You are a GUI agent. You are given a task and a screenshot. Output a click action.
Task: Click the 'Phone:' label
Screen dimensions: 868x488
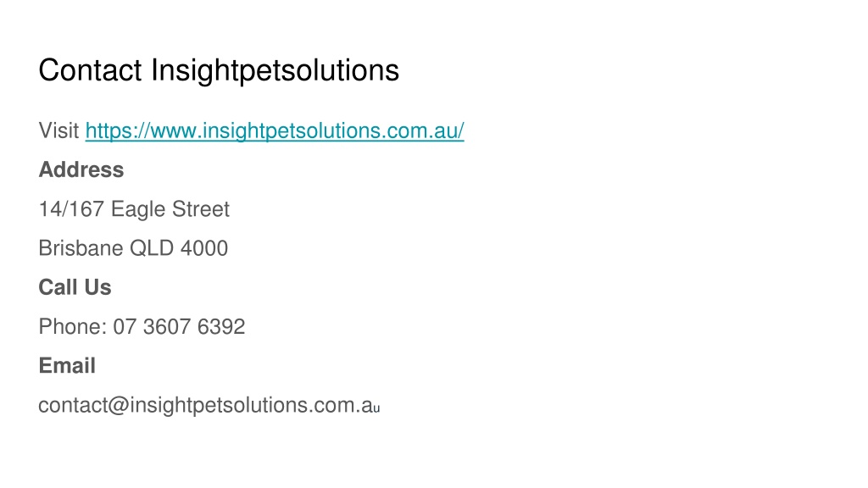pyautogui.click(x=73, y=327)
